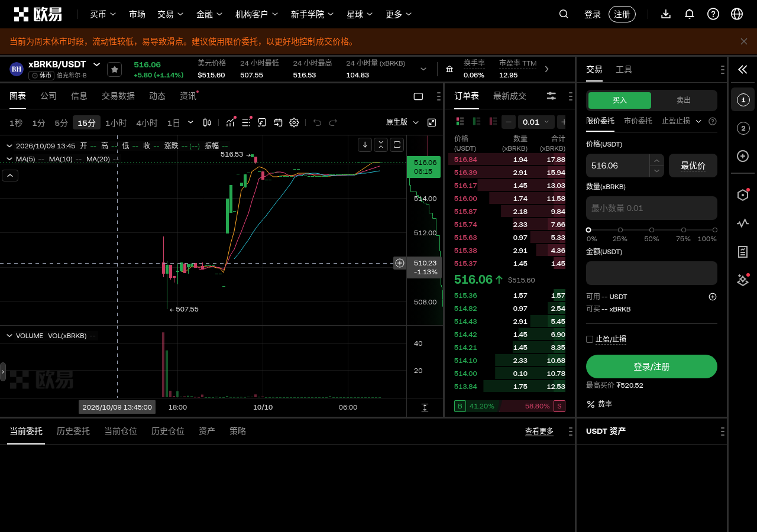Select the 买入 buy toggle
This screenshot has width=757, height=532.
pos(620,100)
